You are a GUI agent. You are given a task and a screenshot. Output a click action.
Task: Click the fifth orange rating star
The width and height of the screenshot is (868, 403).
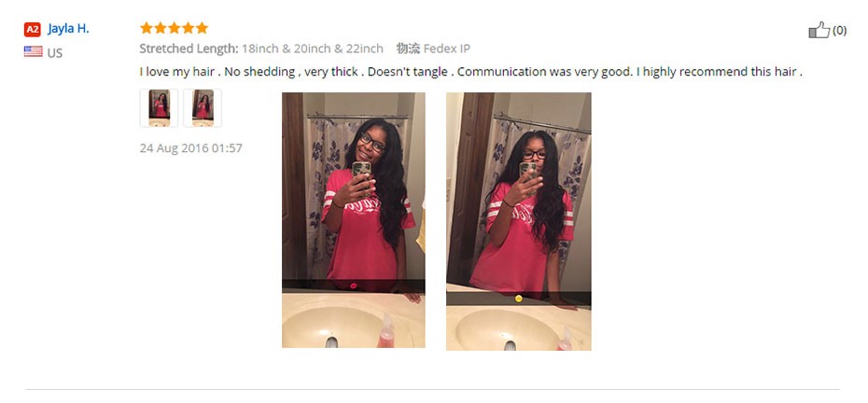pos(202,28)
